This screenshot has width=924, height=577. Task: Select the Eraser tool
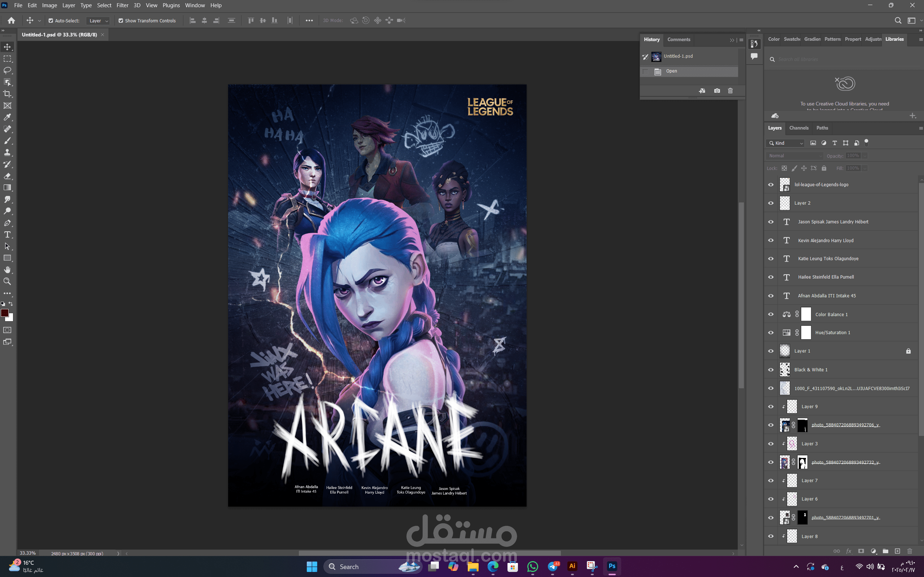(x=7, y=176)
